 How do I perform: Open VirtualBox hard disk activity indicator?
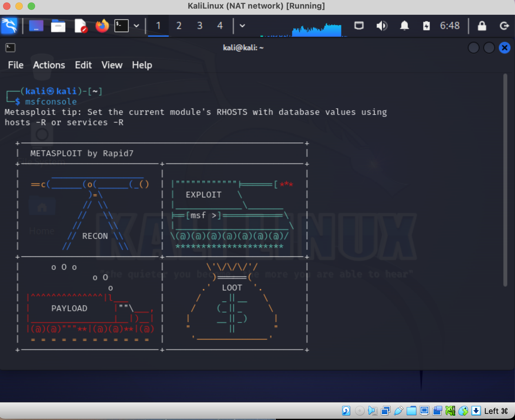coord(346,411)
